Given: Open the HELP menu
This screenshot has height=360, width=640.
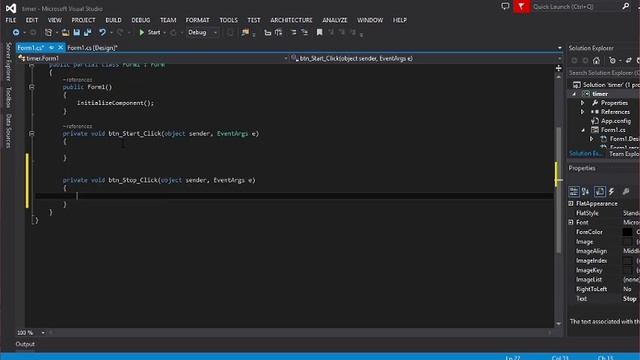Looking at the screenshot, I should pyautogui.click(x=399, y=20).
